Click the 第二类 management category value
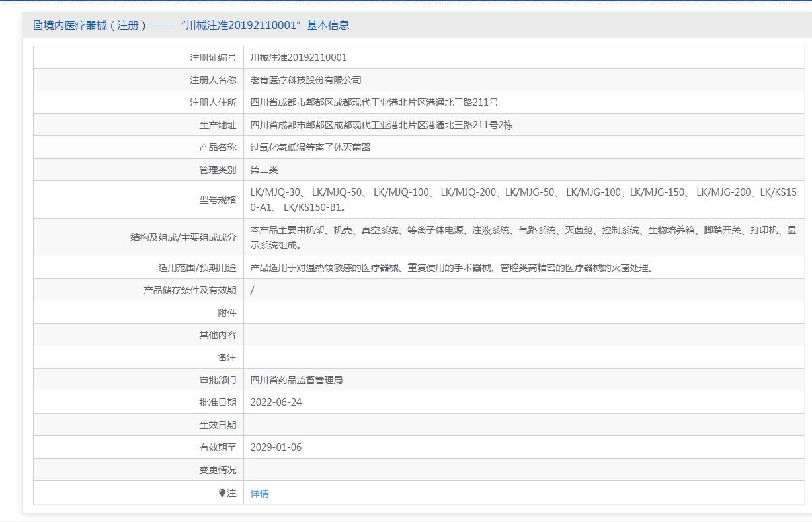812x522 pixels. (x=264, y=170)
